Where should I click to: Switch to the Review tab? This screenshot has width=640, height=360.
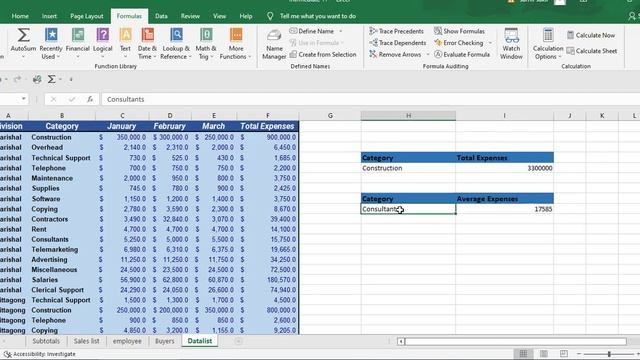[190, 16]
